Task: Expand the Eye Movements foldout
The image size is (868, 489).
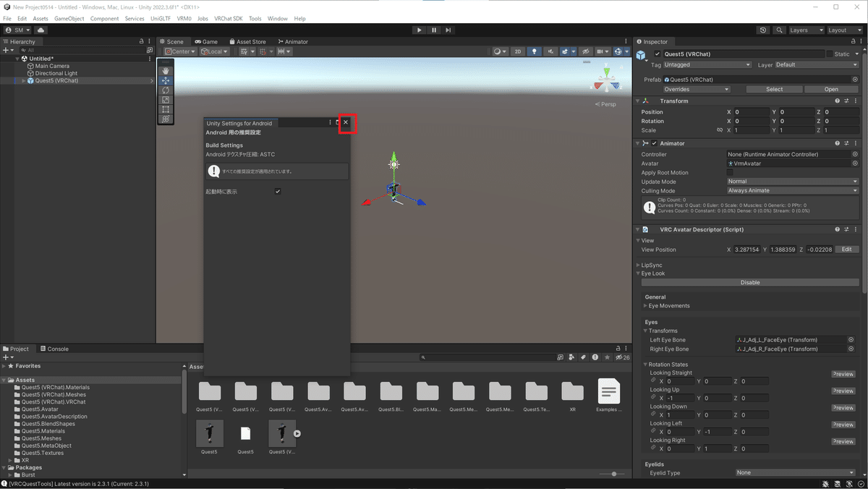Action: pyautogui.click(x=645, y=306)
